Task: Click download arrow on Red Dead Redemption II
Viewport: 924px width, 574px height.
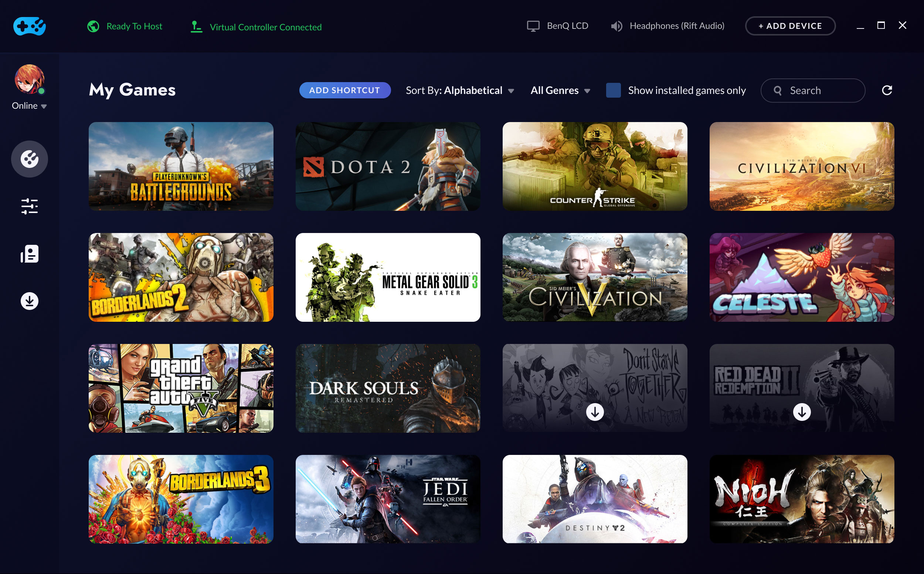Action: 802,412
